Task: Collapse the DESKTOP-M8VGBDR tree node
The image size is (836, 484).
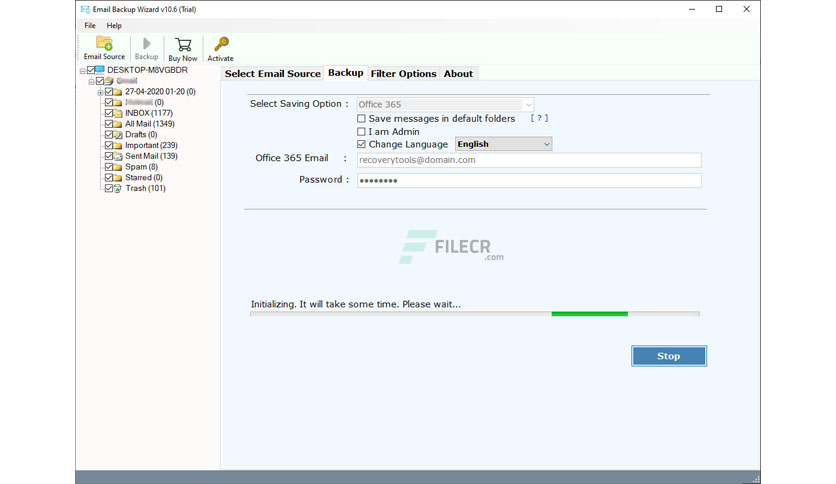Action: (x=83, y=70)
